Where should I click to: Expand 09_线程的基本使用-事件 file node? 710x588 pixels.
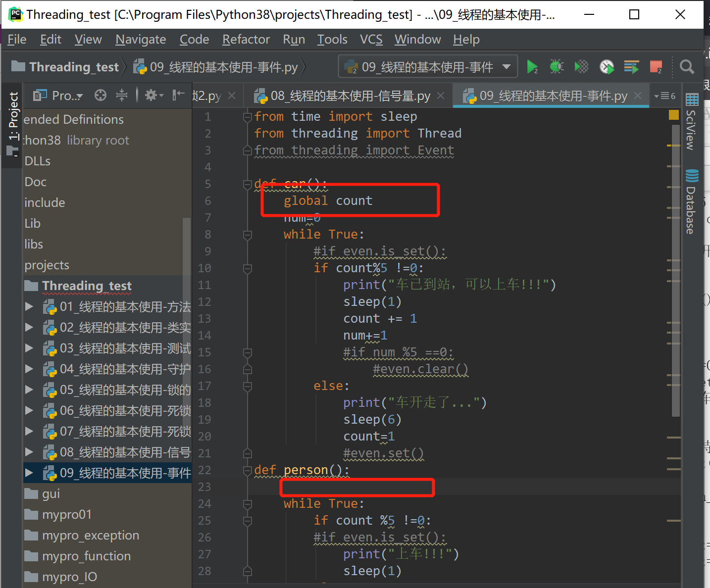(x=29, y=473)
